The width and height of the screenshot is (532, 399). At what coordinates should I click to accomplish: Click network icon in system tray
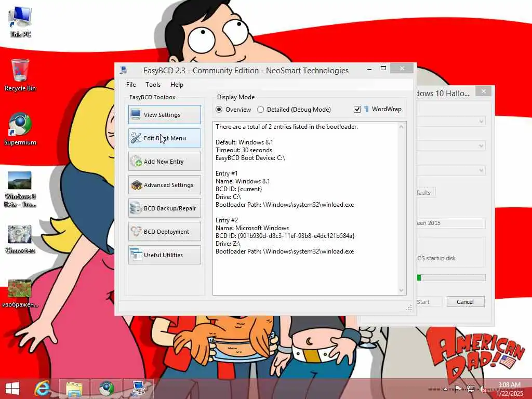point(471,389)
